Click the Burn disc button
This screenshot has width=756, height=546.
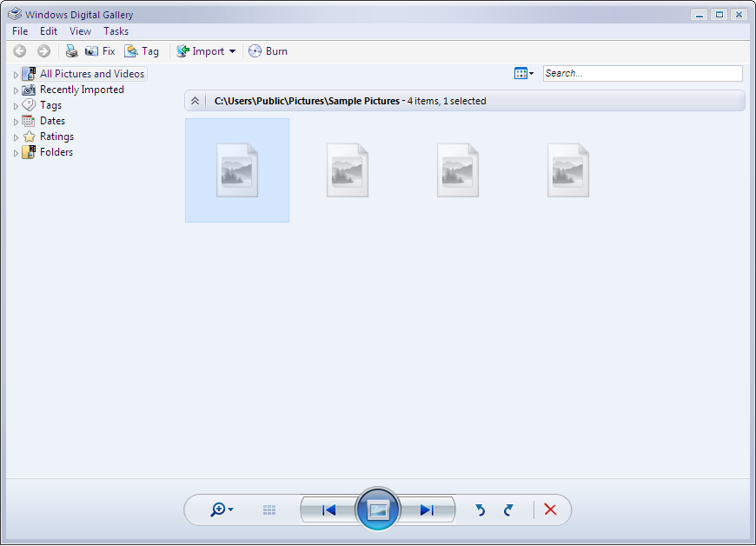point(268,51)
